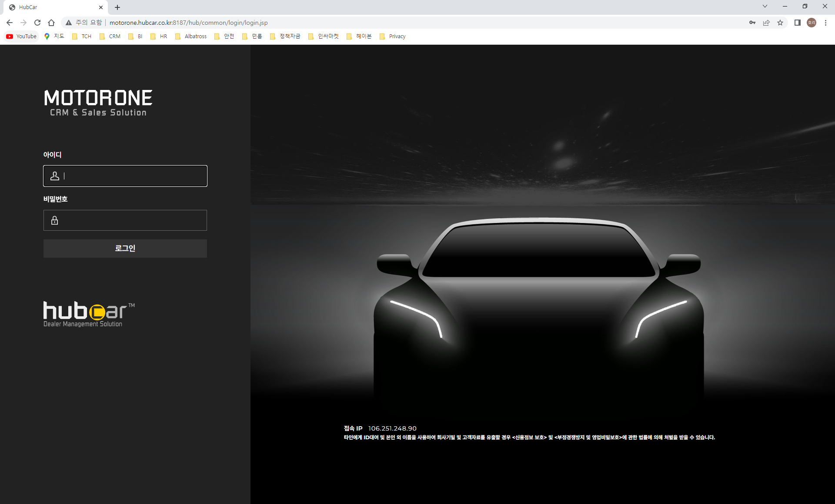Click the 로그인 login button

pyautogui.click(x=125, y=248)
